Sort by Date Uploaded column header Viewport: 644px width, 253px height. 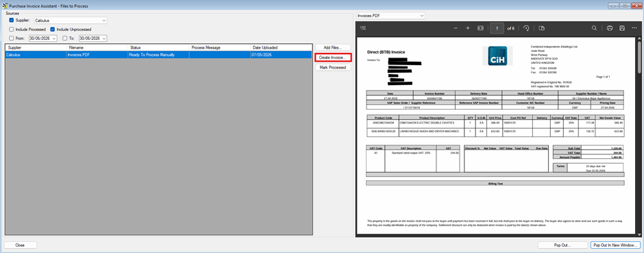tap(281, 47)
